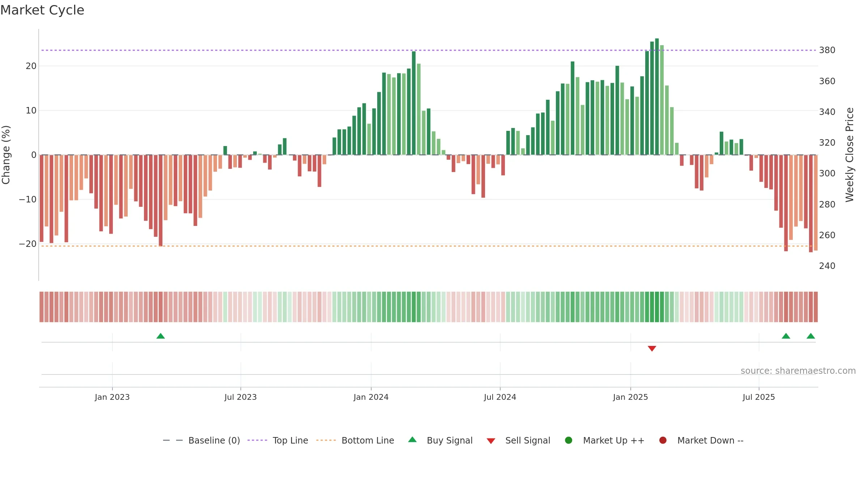Click the red Market Down circle in the legend

(x=663, y=440)
